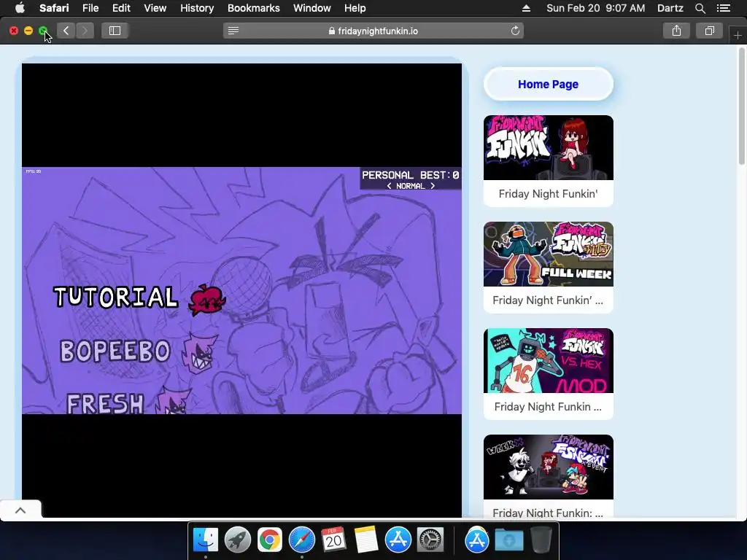Open Google Chrome from the Dock
This screenshot has width=747, height=560.
270,540
